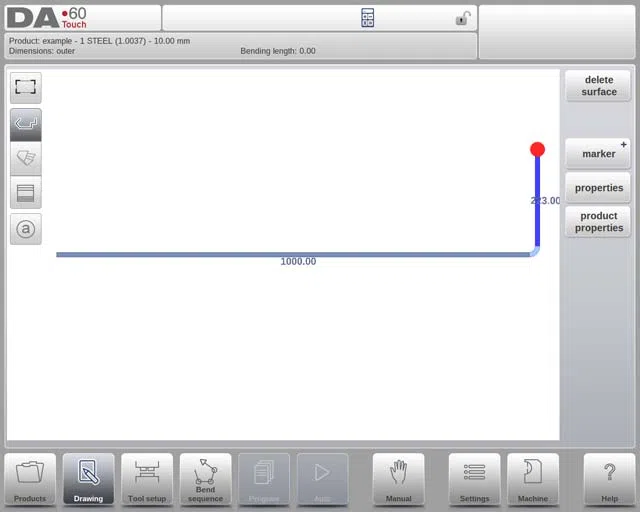Viewport: 640px width, 512px height.
Task: Toggle the angle 'a' display icon
Action: click(x=26, y=229)
